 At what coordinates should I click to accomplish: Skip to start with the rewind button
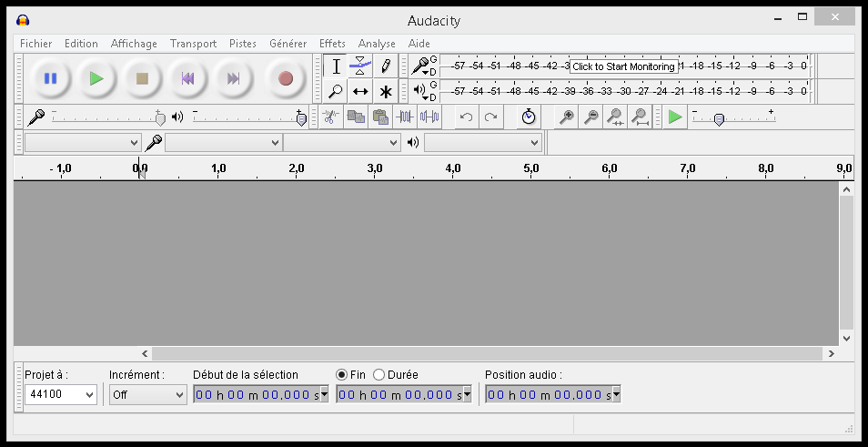(187, 78)
